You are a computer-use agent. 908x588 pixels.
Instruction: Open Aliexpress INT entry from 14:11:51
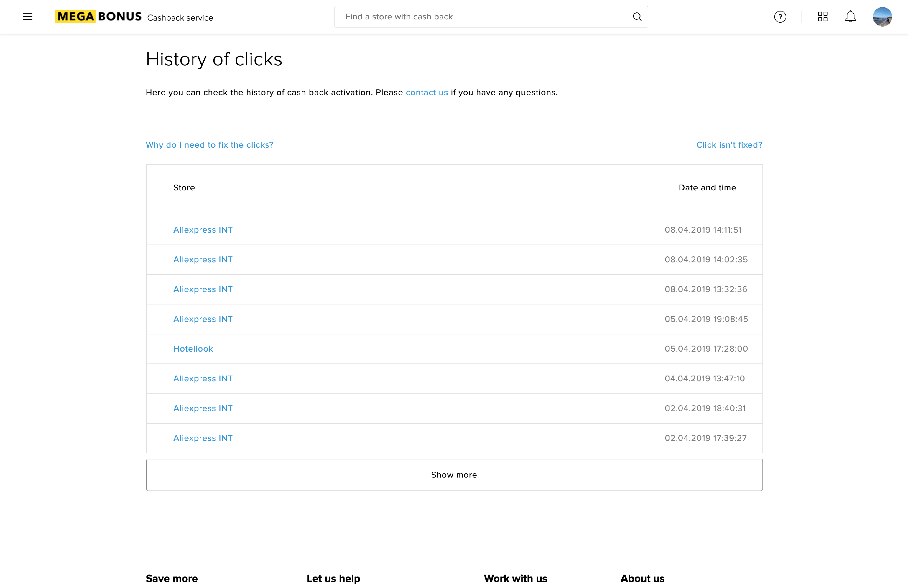tap(203, 230)
